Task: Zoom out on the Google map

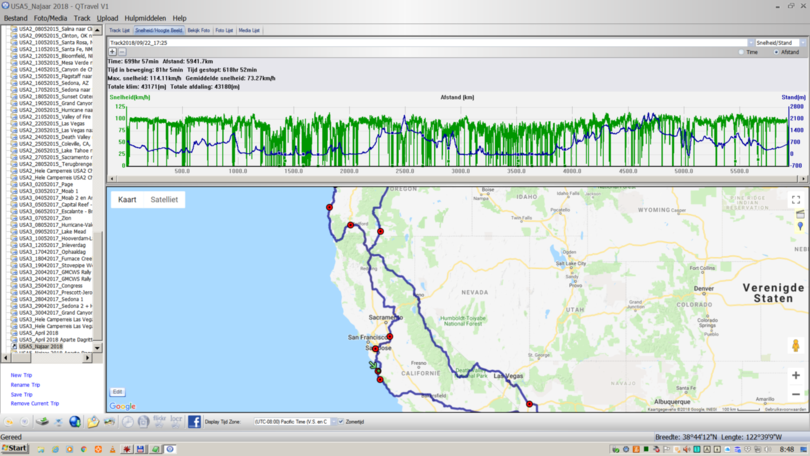Action: click(796, 394)
